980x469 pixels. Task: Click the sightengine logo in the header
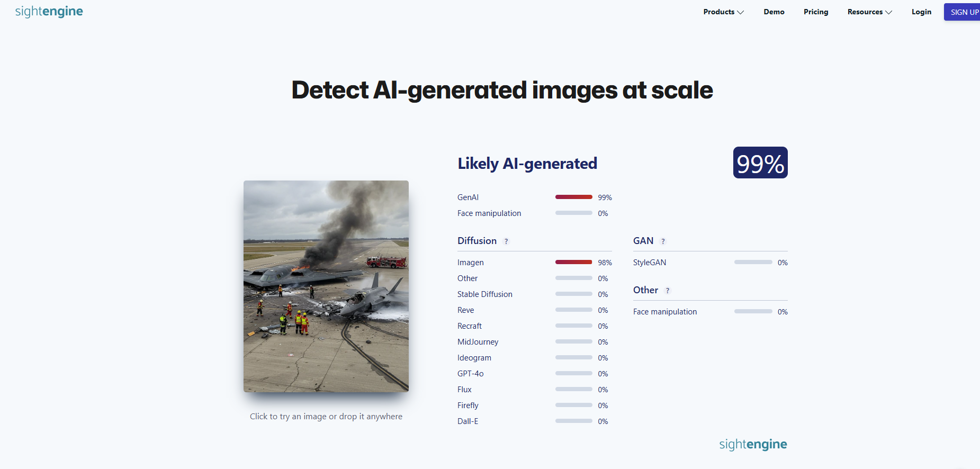[x=49, y=12]
